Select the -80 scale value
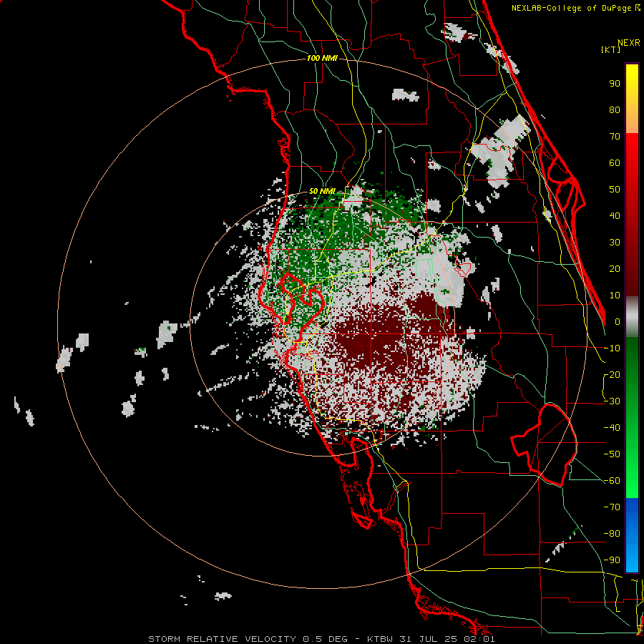644x644 pixels. click(x=613, y=534)
